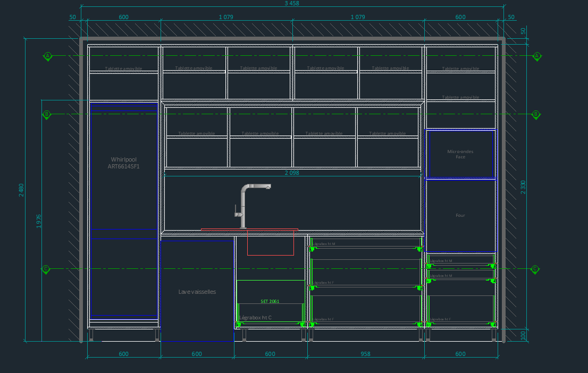Select the Micro-ondes Face label

point(460,154)
